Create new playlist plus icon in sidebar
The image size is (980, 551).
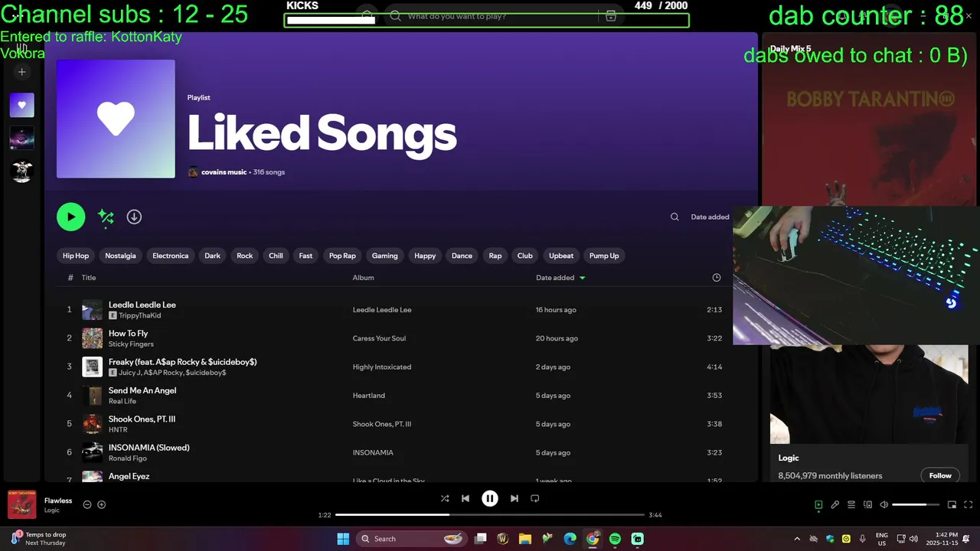(x=21, y=72)
